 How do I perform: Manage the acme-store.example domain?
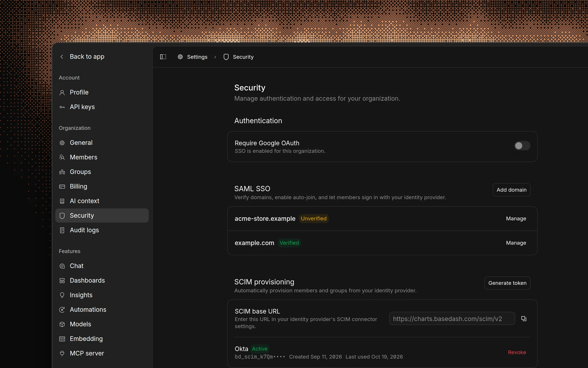point(516,218)
